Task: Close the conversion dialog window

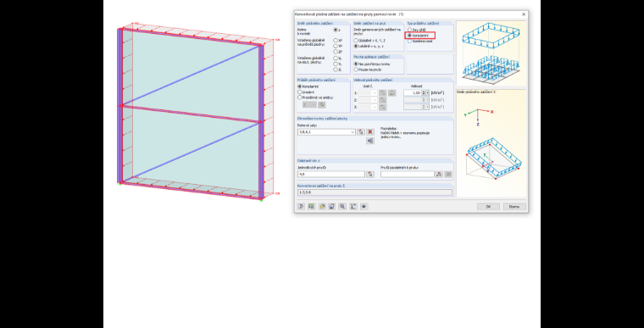Action: (x=524, y=14)
